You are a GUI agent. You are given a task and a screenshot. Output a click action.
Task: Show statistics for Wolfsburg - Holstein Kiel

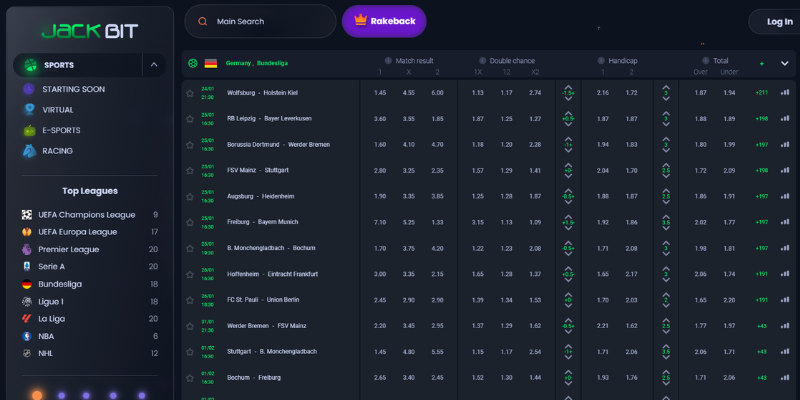click(784, 92)
